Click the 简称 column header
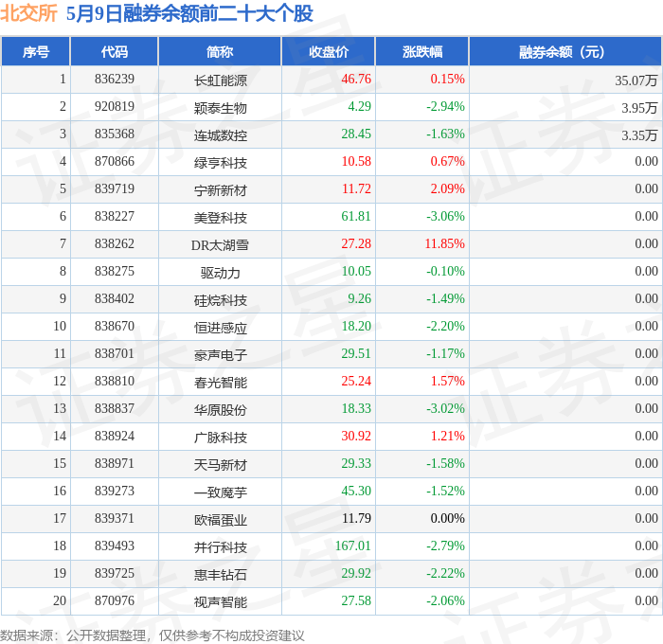This screenshot has height=644, width=663. (220, 51)
